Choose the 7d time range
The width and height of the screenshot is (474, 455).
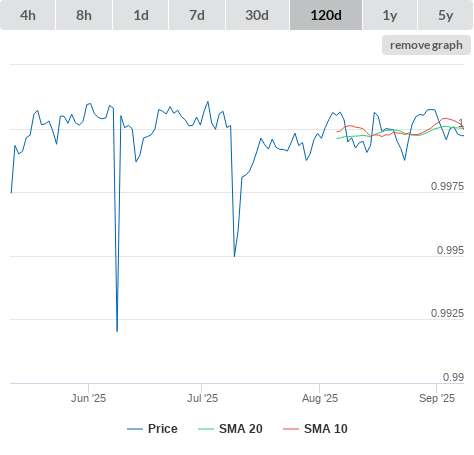197,15
